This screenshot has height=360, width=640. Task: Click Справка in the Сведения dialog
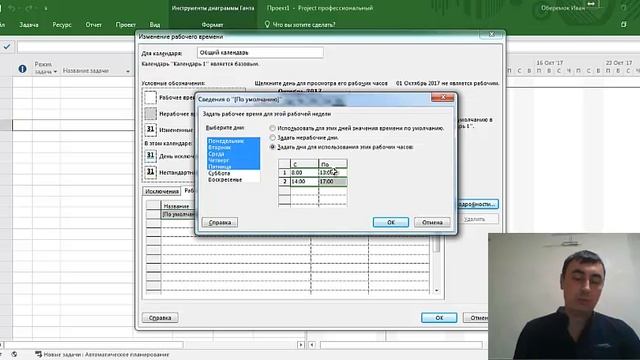click(x=220, y=222)
